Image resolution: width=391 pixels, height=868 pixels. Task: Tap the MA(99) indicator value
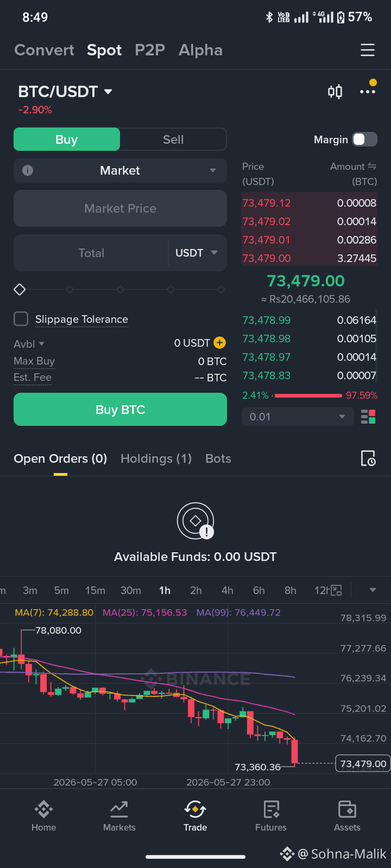pos(238,612)
